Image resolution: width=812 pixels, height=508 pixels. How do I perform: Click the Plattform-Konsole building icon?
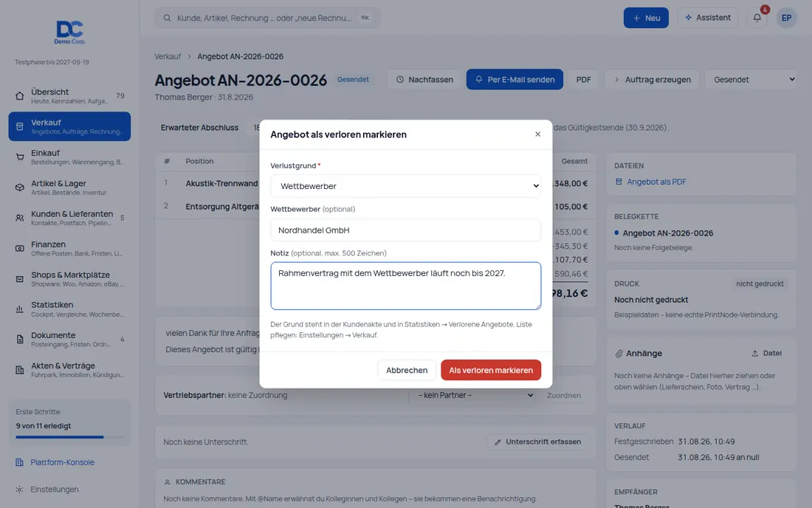coord(19,462)
